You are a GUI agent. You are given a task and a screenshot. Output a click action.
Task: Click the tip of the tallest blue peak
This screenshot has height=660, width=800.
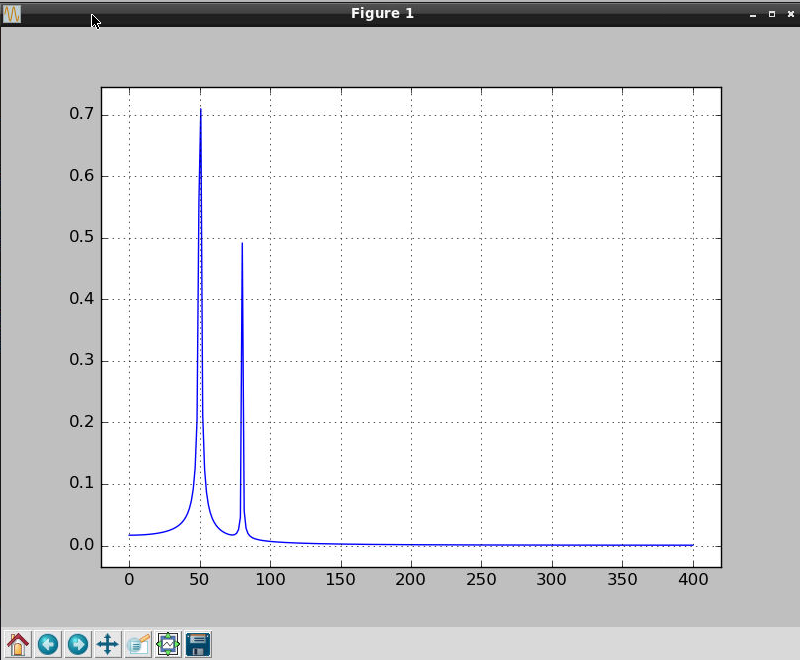(201, 109)
